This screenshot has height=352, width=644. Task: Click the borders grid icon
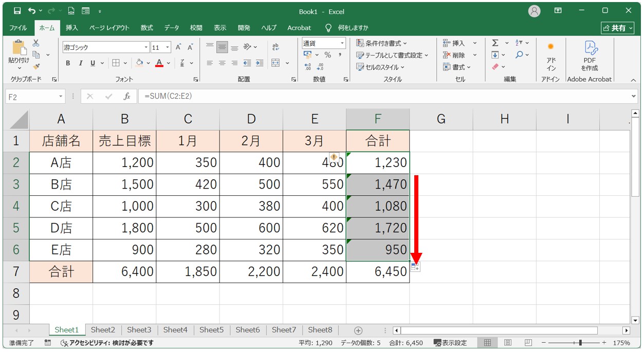point(116,63)
